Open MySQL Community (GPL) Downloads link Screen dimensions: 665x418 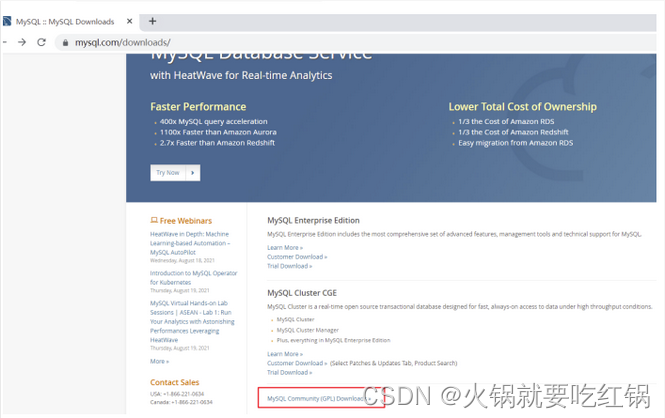pos(319,398)
